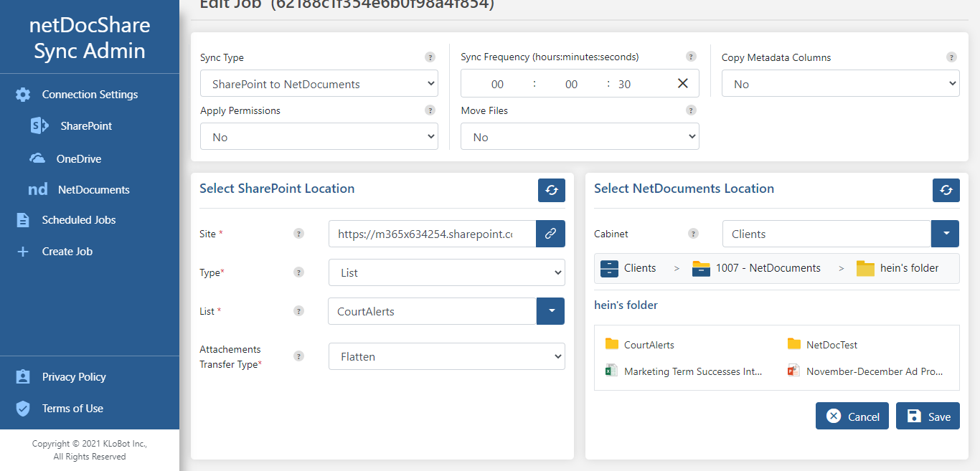980x471 pixels.
Task: Select Create Job in the sidebar
Action: point(67,252)
